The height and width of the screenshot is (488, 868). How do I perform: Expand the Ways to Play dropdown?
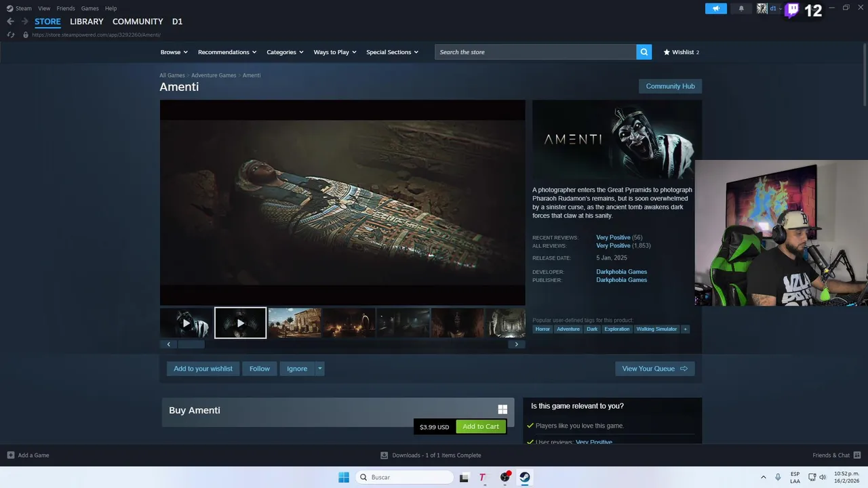335,52
